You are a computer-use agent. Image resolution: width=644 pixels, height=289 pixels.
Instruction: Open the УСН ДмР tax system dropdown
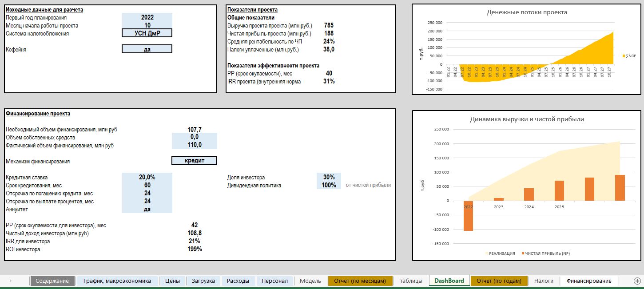point(147,33)
